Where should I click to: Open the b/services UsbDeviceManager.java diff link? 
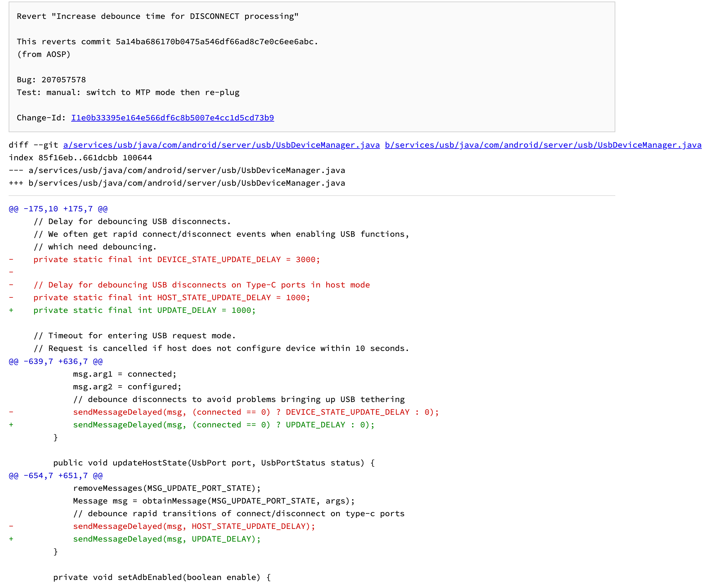tap(543, 145)
